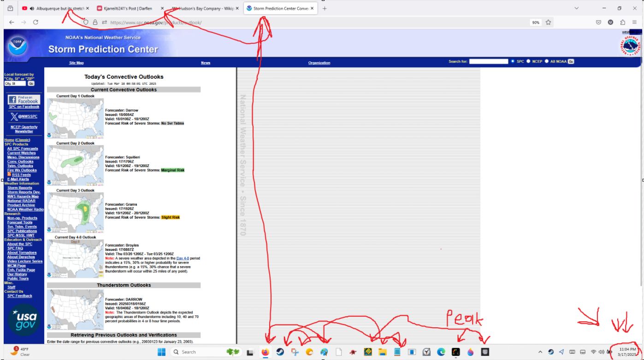Open Fire Wx Outlooks link
The image size is (644, 360).
[22, 170]
